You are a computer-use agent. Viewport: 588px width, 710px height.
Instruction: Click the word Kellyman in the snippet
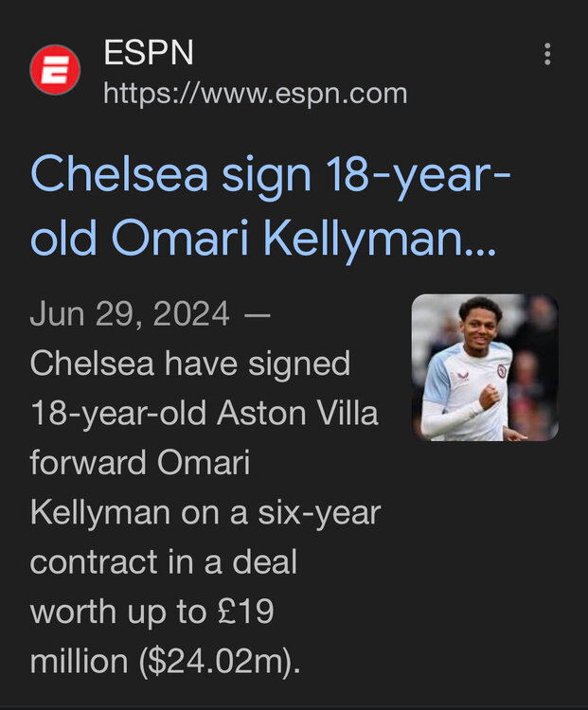click(x=99, y=512)
